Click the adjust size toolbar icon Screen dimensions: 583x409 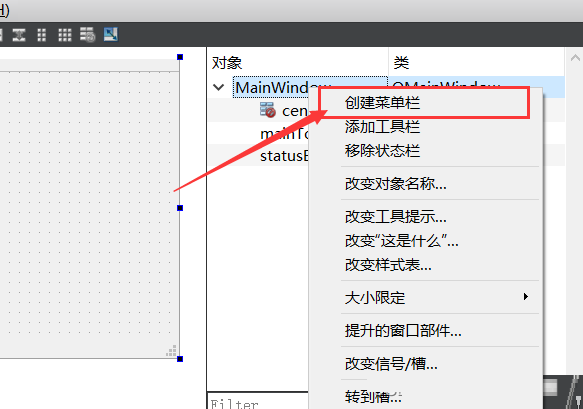(111, 35)
